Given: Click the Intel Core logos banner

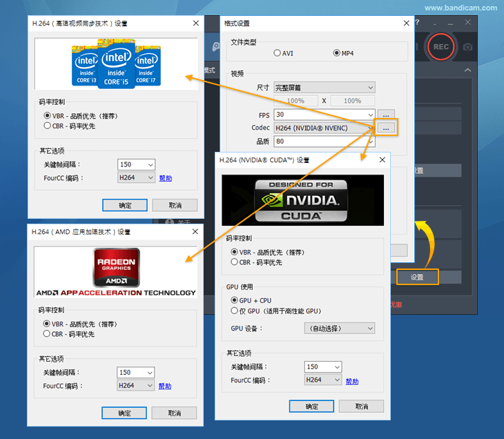Looking at the screenshot, I should point(116,64).
